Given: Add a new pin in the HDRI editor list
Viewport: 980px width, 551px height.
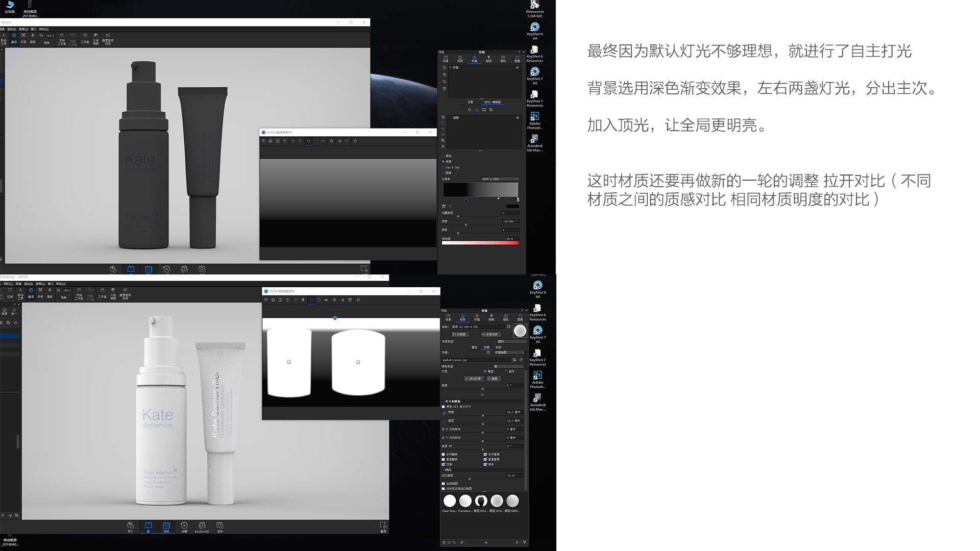Looking at the screenshot, I should tap(443, 116).
